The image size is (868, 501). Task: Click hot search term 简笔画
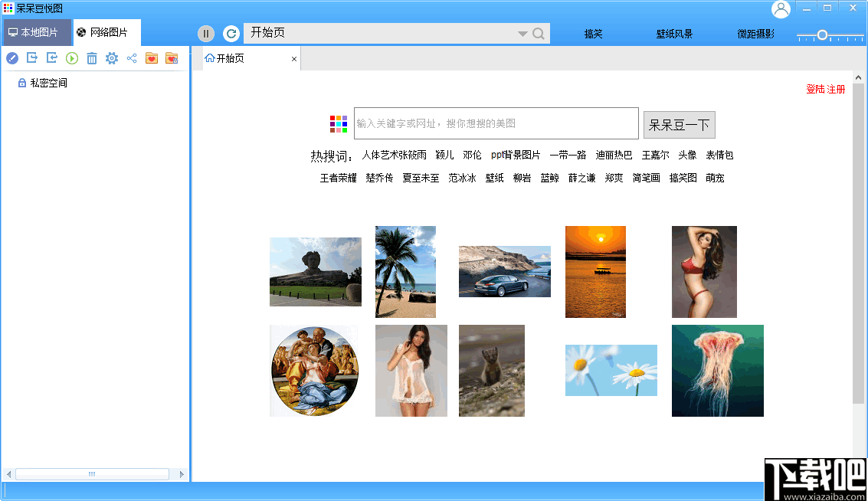(646, 178)
